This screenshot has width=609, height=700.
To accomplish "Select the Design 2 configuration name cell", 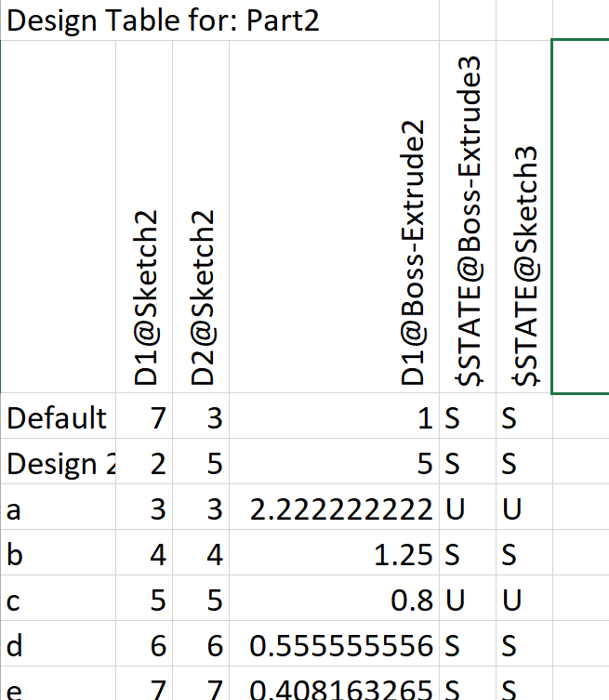I will point(58,462).
